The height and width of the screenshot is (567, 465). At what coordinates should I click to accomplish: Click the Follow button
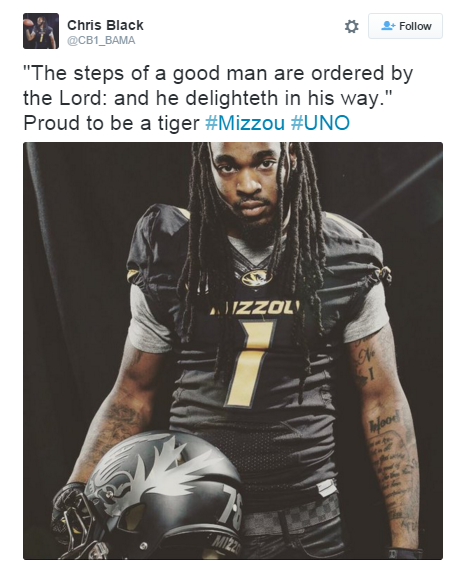click(405, 26)
